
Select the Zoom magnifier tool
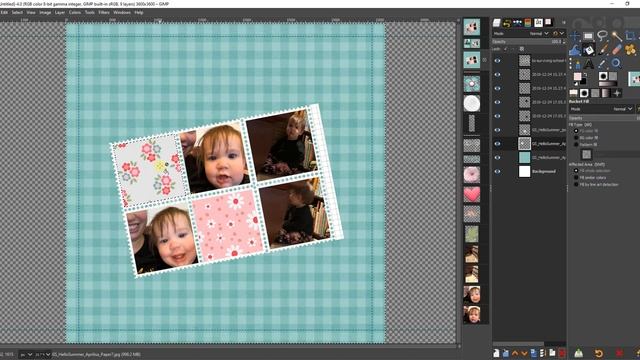coord(616,63)
